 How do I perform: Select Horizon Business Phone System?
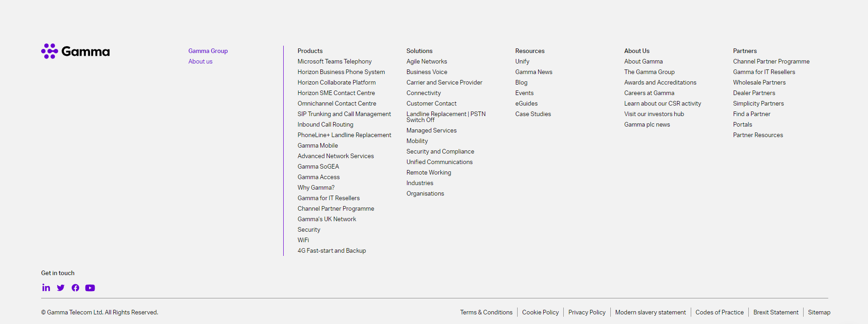point(341,72)
